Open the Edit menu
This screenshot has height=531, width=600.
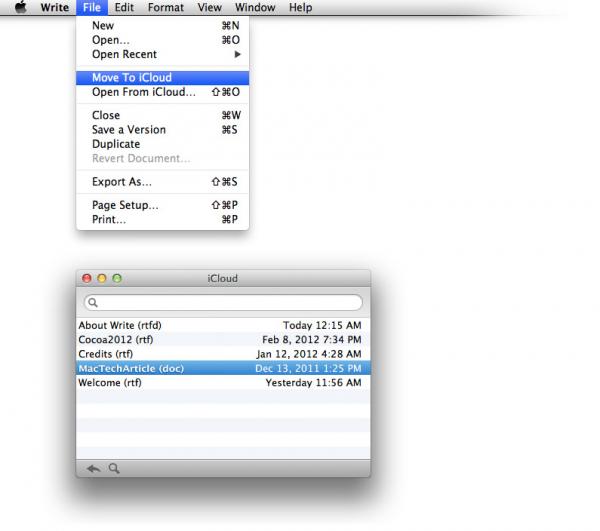pyautogui.click(x=124, y=7)
